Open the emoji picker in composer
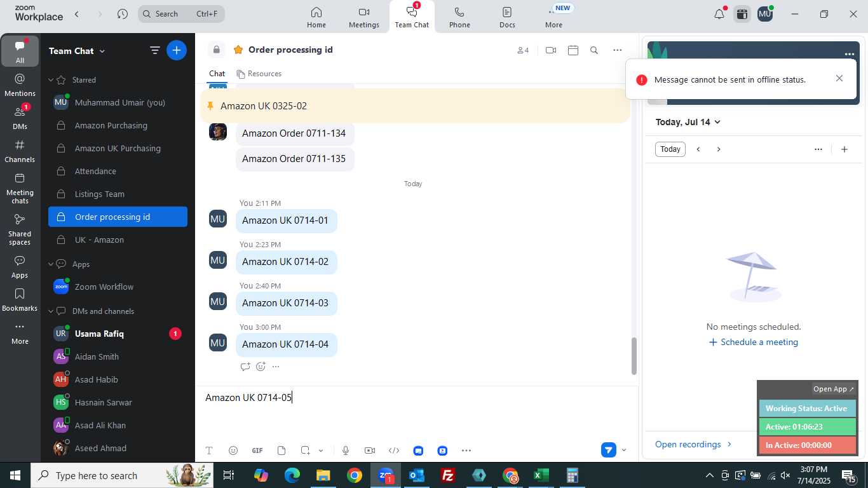Screen dimensions: 868x488 (x=233, y=451)
